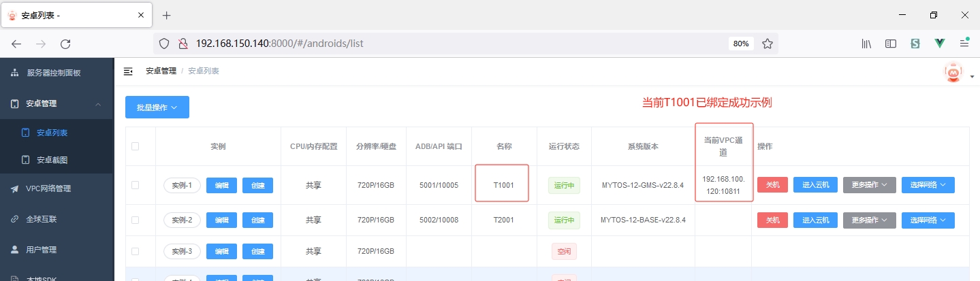Select the checkbox for 实例-2 row
980x281 pixels.
(x=135, y=220)
